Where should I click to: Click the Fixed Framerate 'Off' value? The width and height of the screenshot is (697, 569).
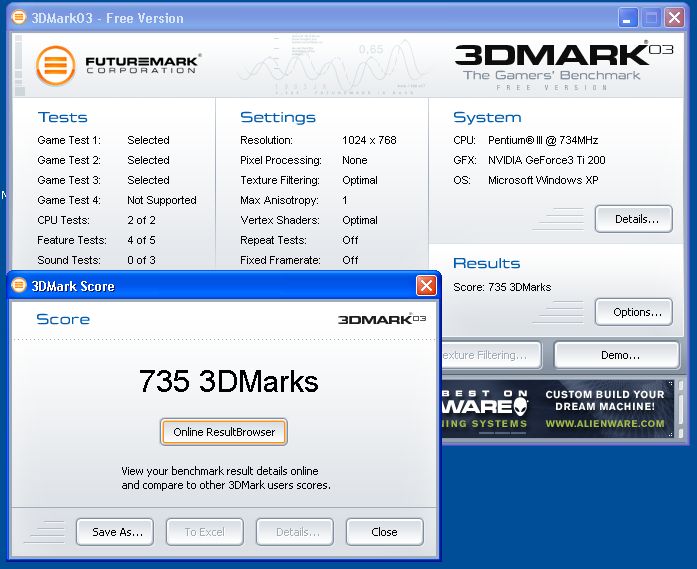350,260
